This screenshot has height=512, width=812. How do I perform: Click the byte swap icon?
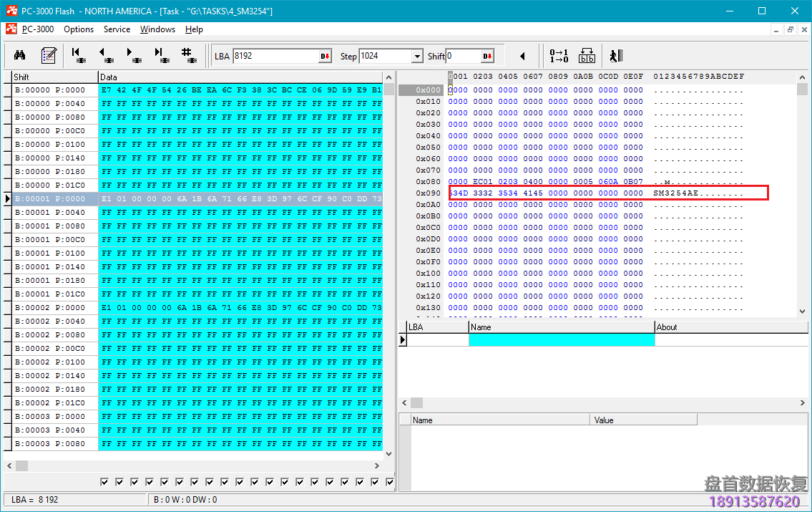click(x=587, y=56)
